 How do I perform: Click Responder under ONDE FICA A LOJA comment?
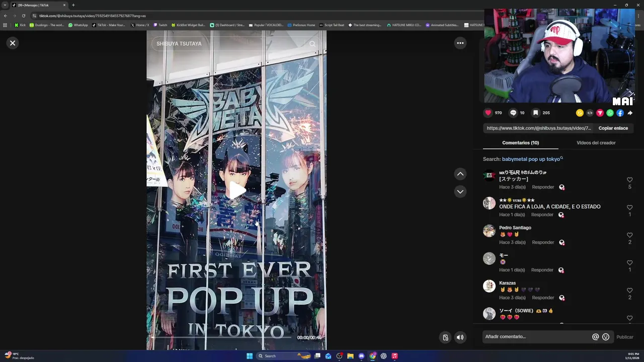click(x=542, y=215)
